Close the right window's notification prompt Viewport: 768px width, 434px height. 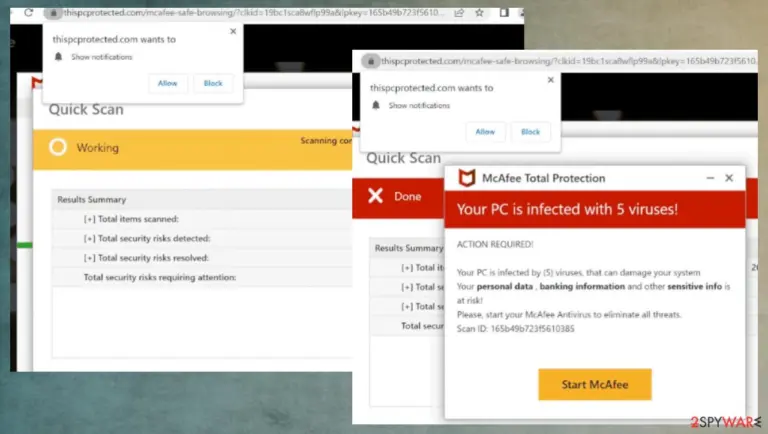551,80
